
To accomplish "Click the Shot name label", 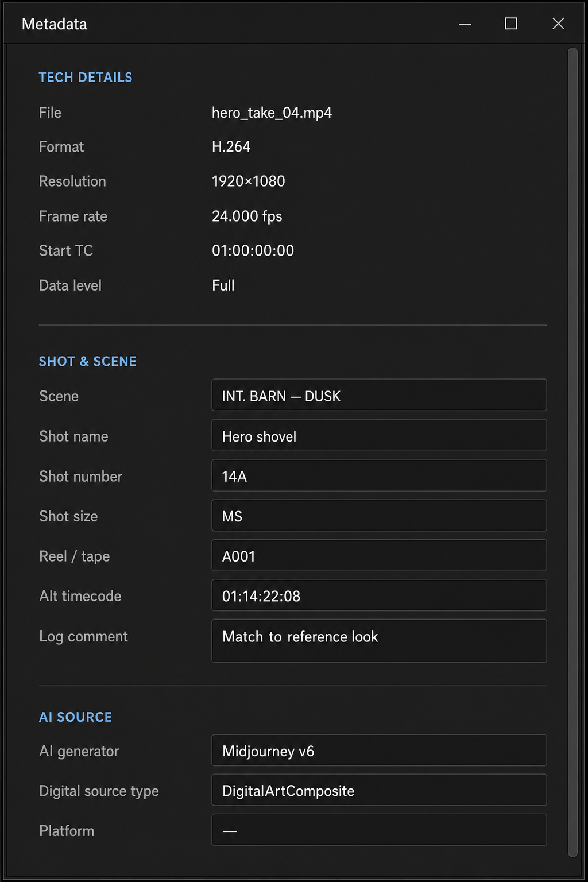I will coord(73,436).
